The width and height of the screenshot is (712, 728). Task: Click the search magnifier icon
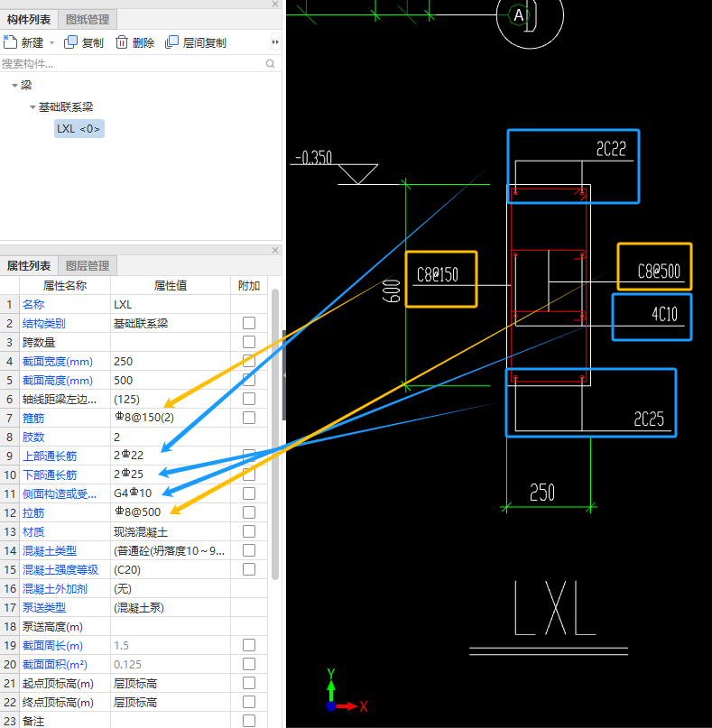[271, 64]
